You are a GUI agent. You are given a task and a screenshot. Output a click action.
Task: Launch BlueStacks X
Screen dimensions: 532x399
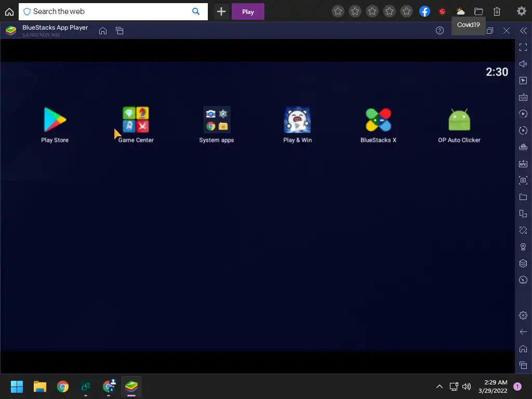[x=378, y=120]
